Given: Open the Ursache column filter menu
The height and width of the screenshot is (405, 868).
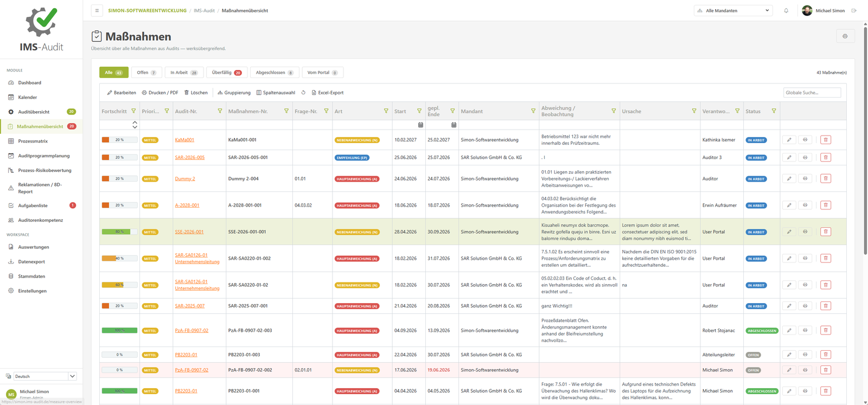Looking at the screenshot, I should point(694,111).
